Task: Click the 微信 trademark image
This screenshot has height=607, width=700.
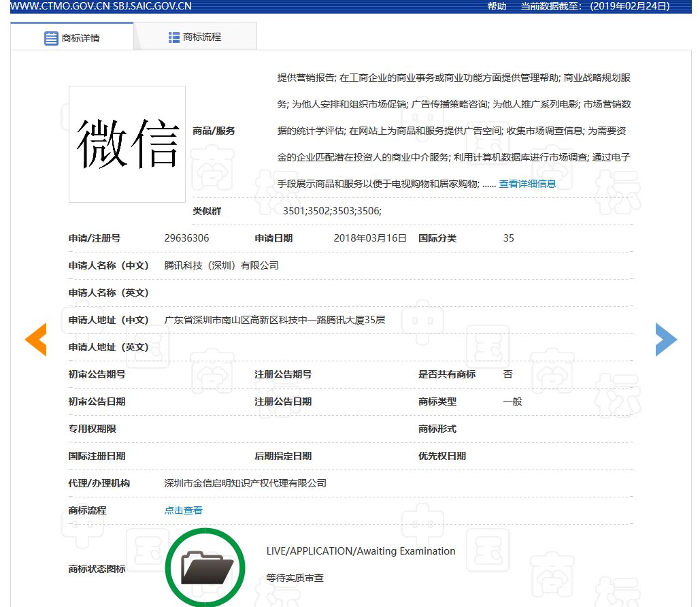Action: 127,144
